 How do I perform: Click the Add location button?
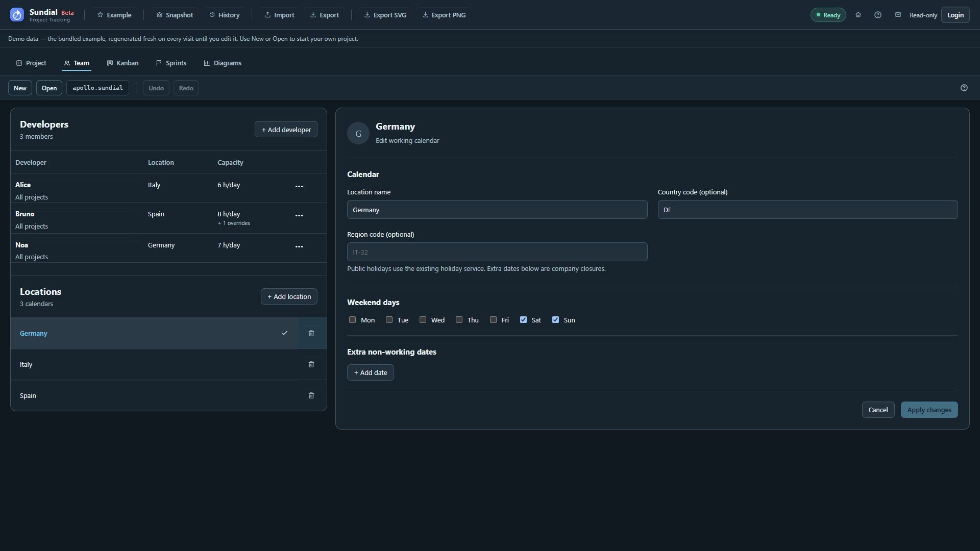289,296
